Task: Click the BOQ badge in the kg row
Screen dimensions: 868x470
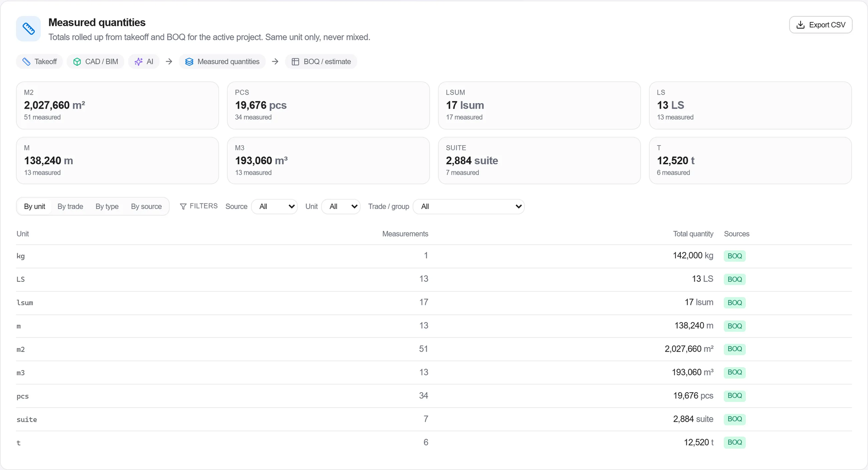Action: coord(735,256)
